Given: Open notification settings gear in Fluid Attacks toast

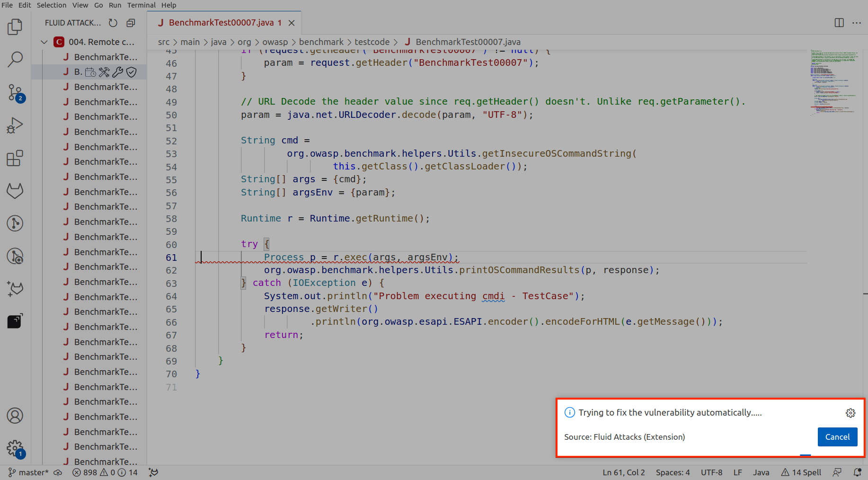Looking at the screenshot, I should [850, 413].
